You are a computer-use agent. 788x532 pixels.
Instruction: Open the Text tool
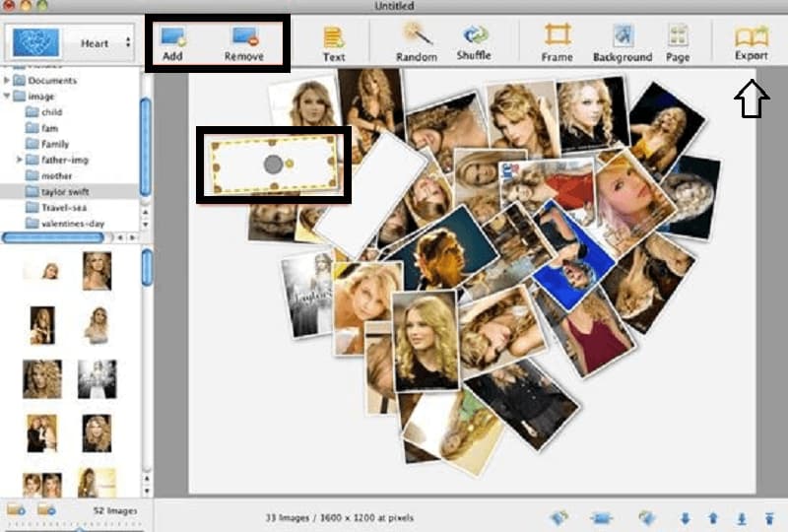pos(334,41)
